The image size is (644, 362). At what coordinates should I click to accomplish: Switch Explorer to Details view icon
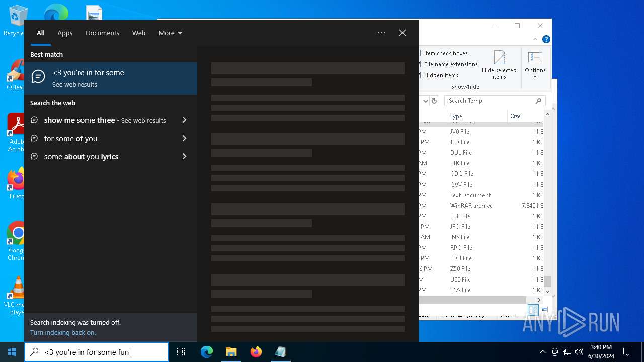[533, 310]
